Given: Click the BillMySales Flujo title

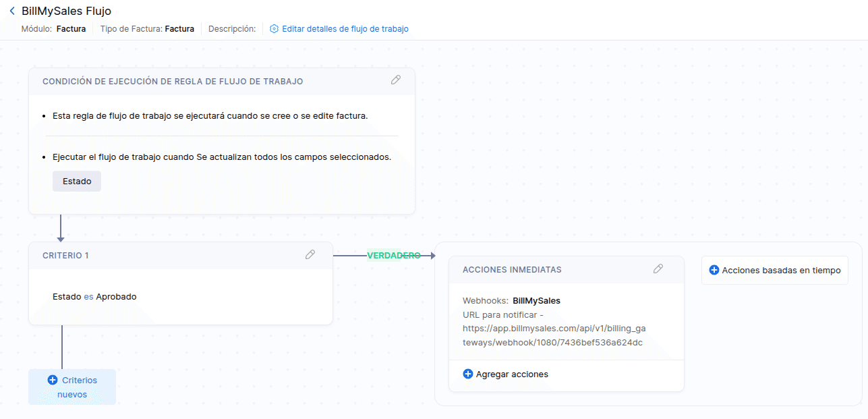Looking at the screenshot, I should (x=67, y=11).
